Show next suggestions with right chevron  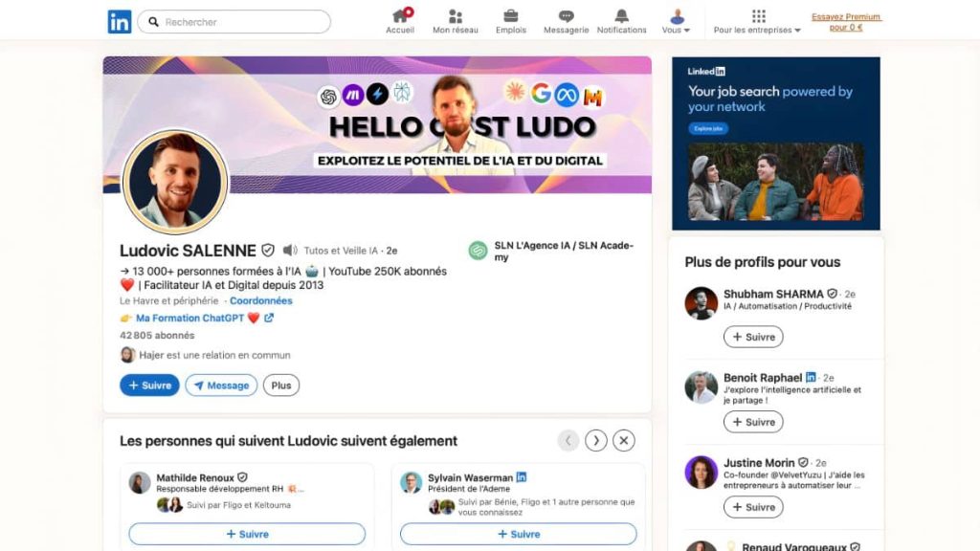point(596,440)
